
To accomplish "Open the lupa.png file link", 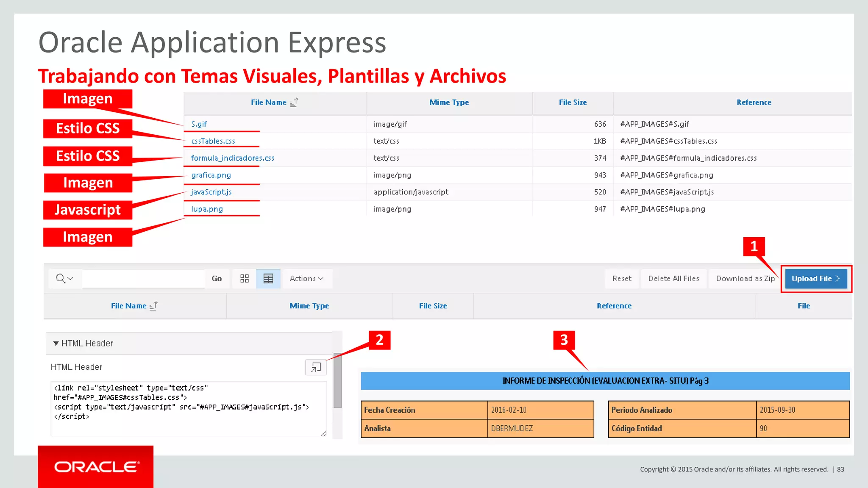I will coord(207,209).
